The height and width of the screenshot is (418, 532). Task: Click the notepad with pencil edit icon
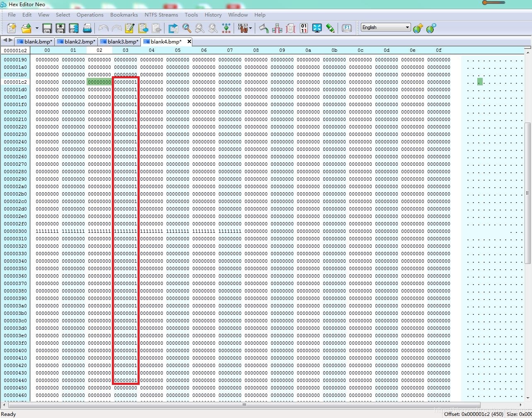click(x=130, y=28)
